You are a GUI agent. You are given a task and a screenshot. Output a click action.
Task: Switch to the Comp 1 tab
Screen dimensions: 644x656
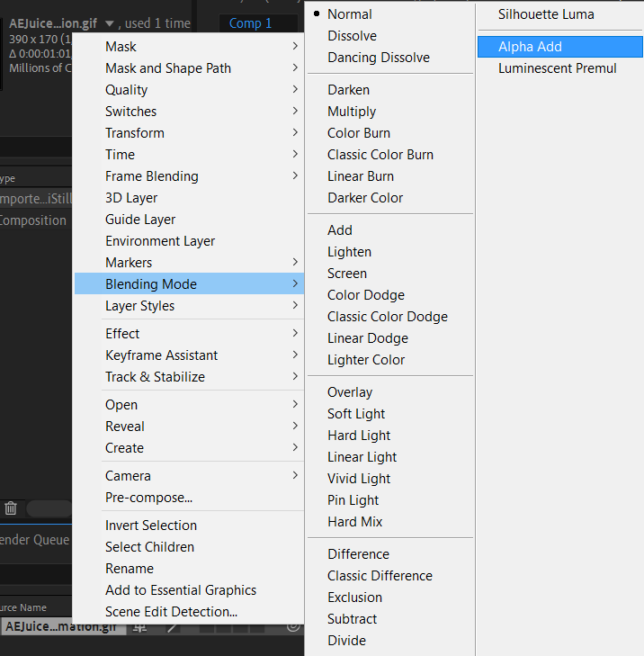pyautogui.click(x=250, y=23)
